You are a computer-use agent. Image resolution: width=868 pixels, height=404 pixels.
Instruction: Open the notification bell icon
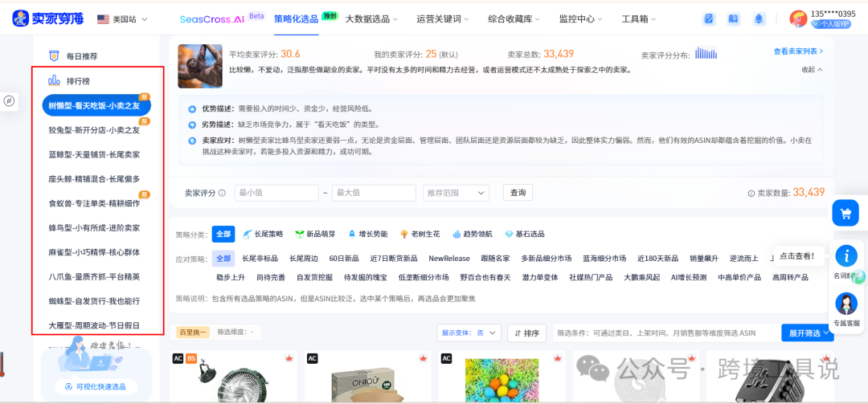point(759,18)
